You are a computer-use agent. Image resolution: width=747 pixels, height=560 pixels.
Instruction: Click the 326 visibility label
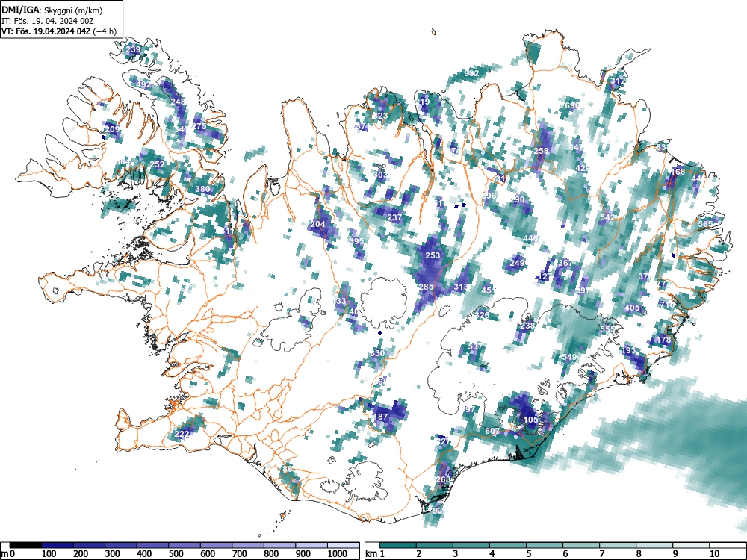[x=482, y=315]
